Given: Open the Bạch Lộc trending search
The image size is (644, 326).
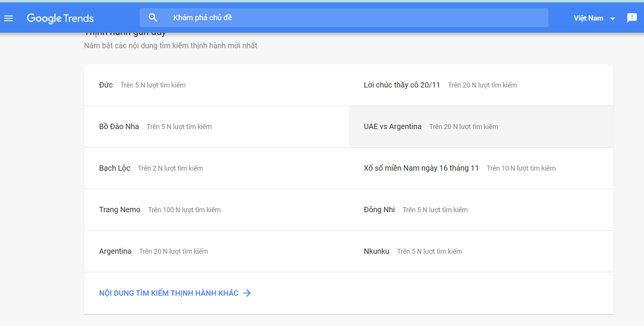Looking at the screenshot, I should pyautogui.click(x=114, y=168).
